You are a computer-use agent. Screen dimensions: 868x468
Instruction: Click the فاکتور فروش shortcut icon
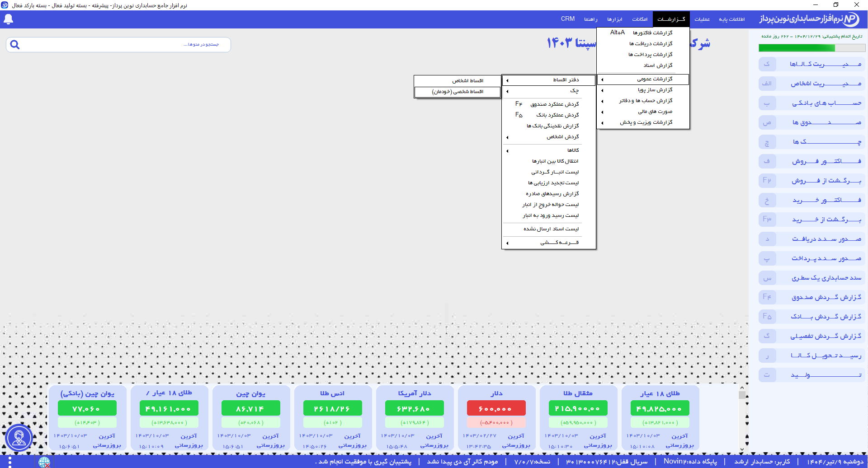click(767, 161)
